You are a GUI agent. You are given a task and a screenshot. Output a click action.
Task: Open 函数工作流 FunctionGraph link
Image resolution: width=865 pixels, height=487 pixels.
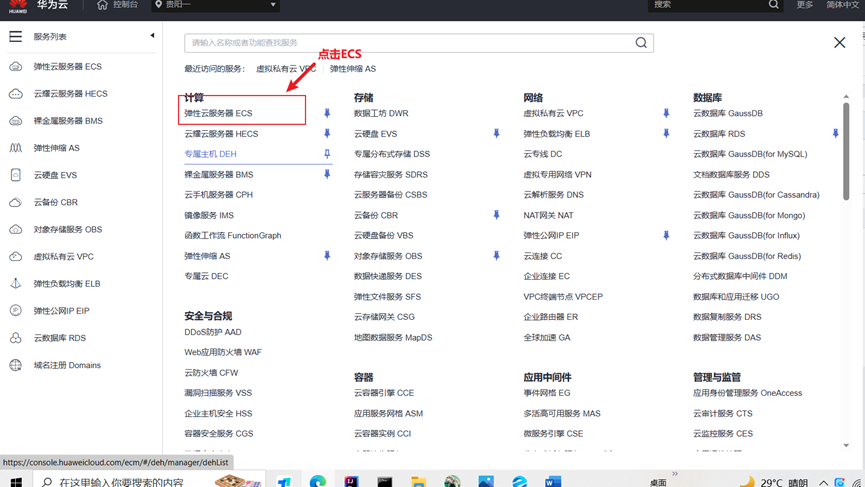click(x=233, y=236)
